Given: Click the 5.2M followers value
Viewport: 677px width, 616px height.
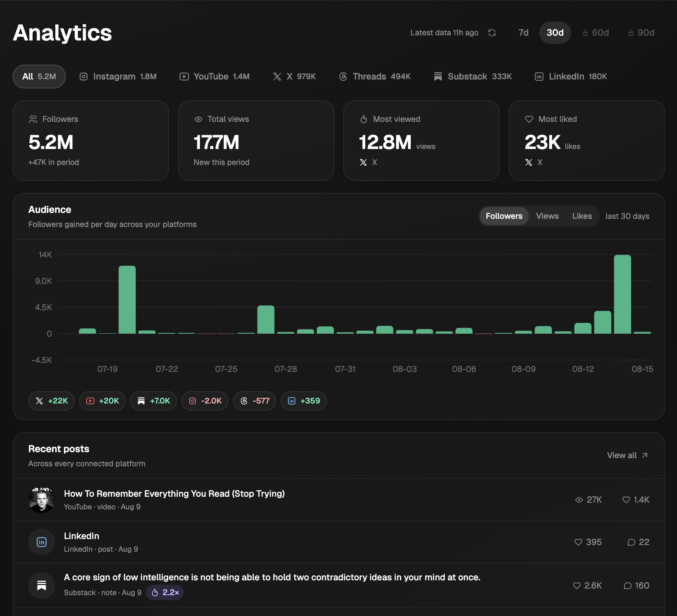Looking at the screenshot, I should coord(51,142).
